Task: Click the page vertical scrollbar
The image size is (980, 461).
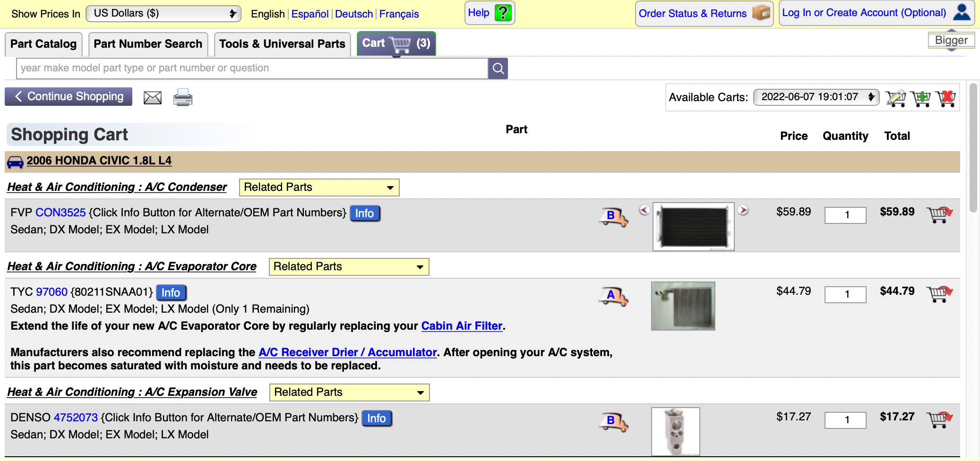Action: coord(973,148)
